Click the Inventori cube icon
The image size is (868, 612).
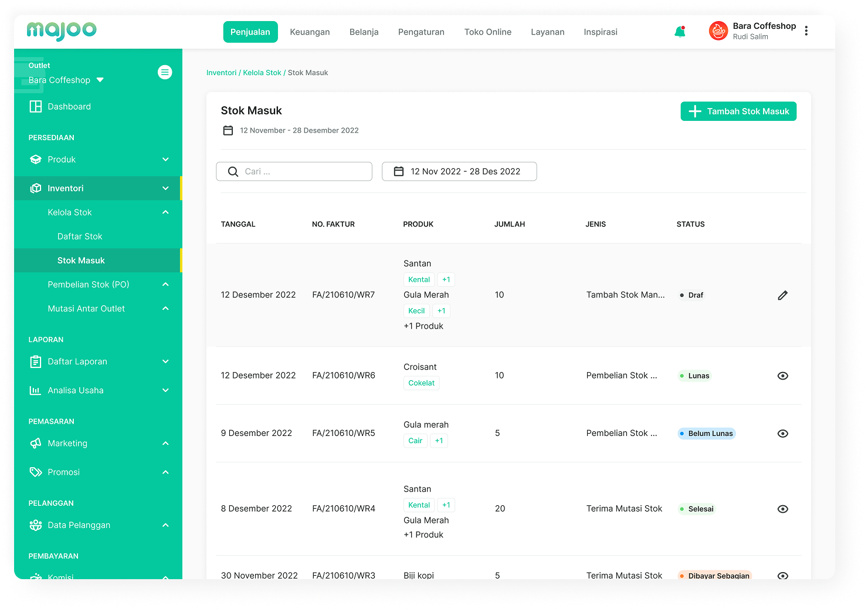(x=36, y=188)
